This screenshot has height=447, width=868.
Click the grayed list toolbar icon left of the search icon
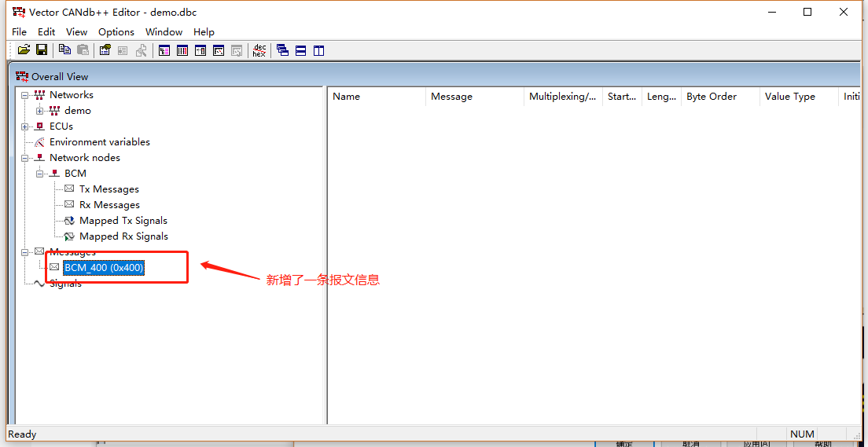click(x=123, y=50)
